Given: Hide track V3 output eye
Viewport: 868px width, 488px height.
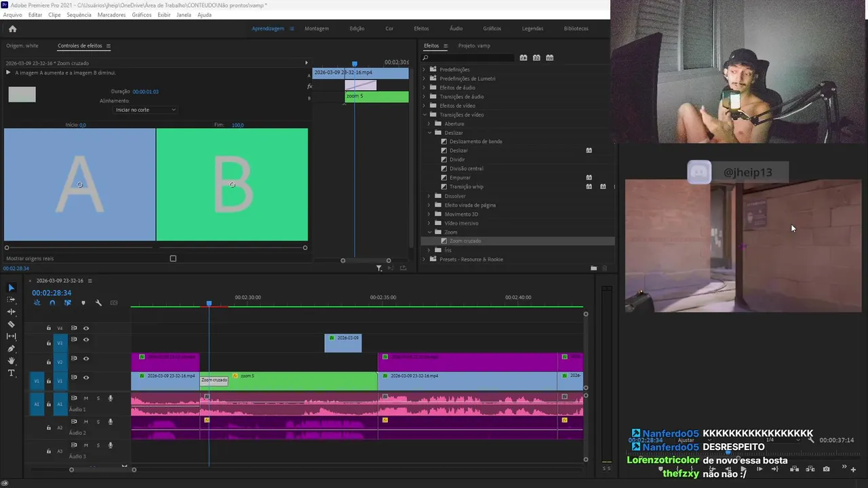Looking at the screenshot, I should [86, 340].
